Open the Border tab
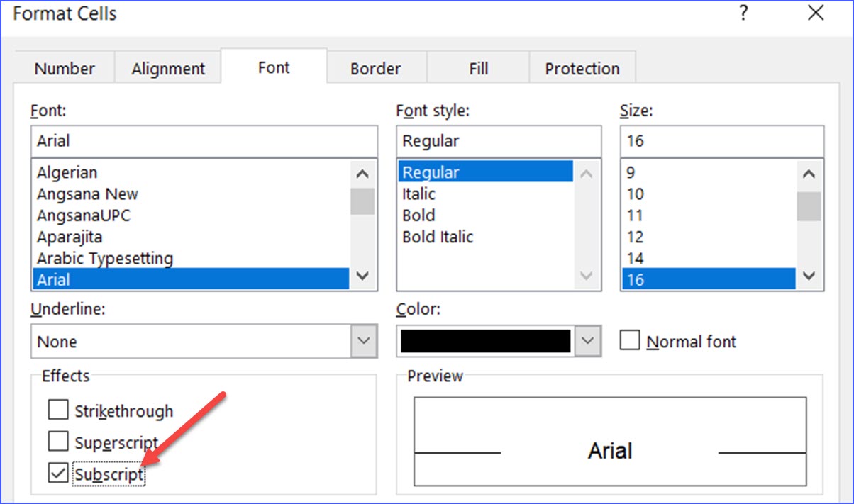The image size is (854, 504). point(376,68)
